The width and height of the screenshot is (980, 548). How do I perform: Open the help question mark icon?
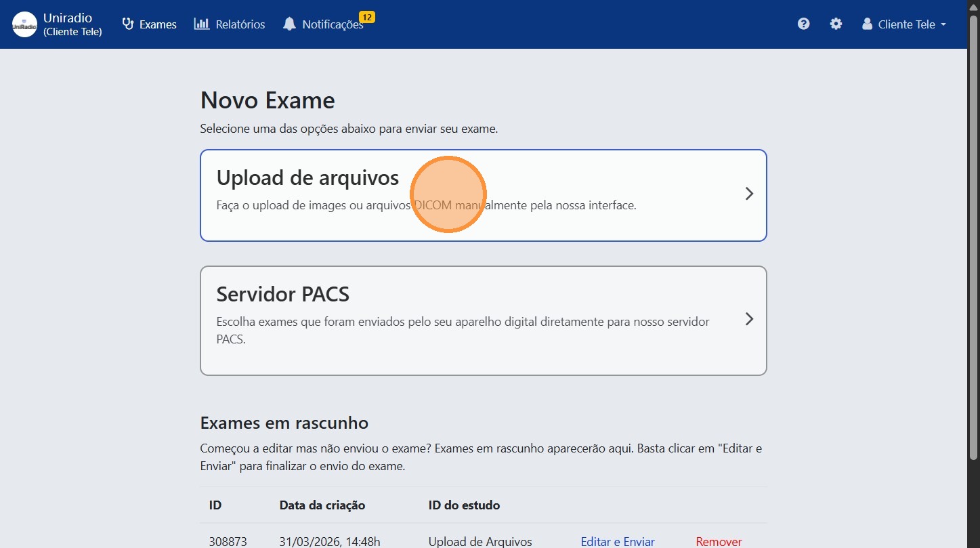803,24
